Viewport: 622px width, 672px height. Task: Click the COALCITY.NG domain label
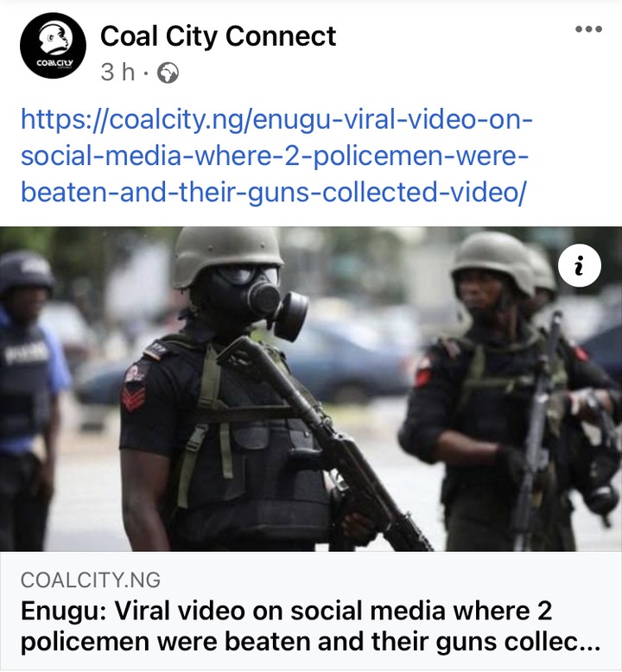(x=91, y=580)
